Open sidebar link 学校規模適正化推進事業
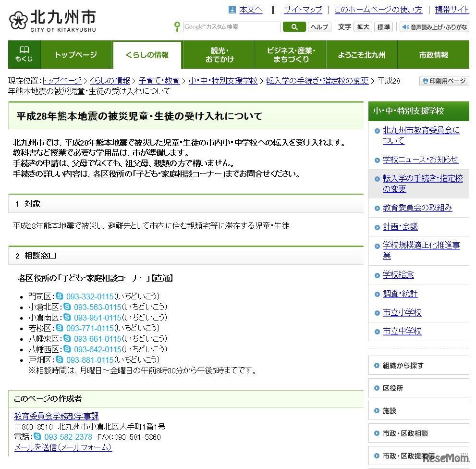Screen dimensions: 476x469 421,250
